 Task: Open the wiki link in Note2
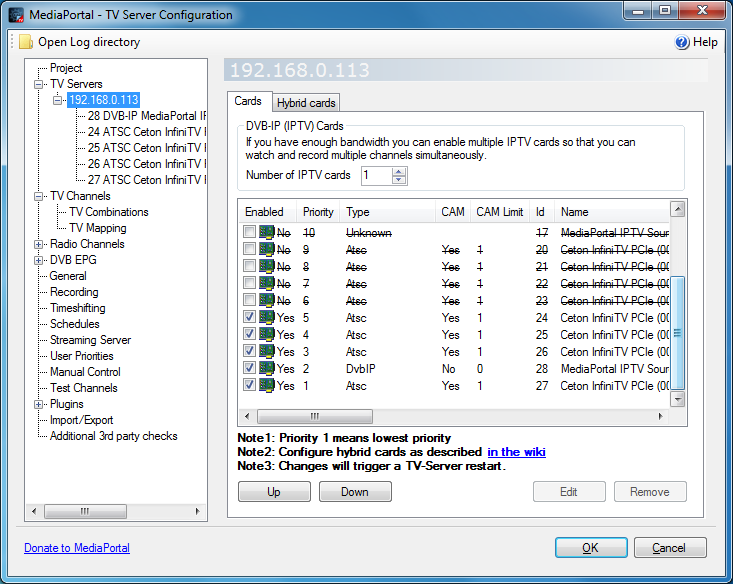click(516, 452)
